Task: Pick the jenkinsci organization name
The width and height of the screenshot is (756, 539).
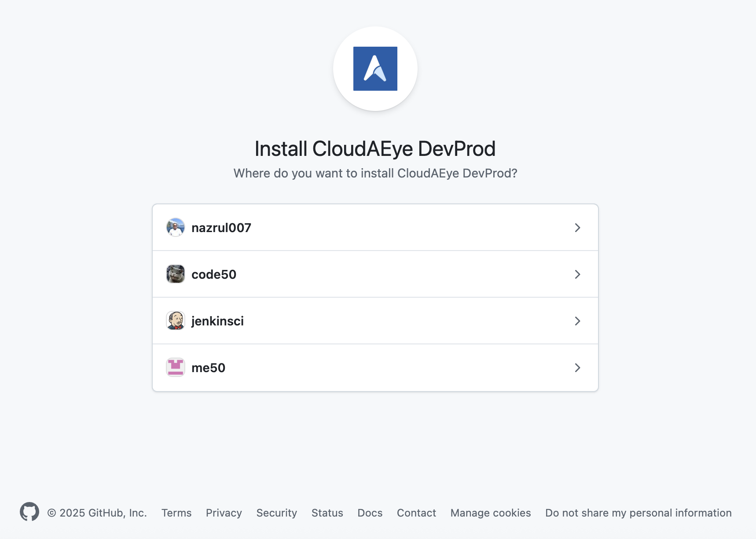Action: [217, 321]
